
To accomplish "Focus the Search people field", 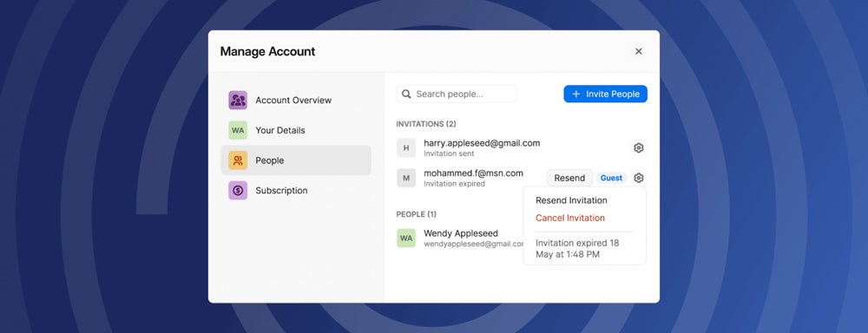I will (457, 94).
